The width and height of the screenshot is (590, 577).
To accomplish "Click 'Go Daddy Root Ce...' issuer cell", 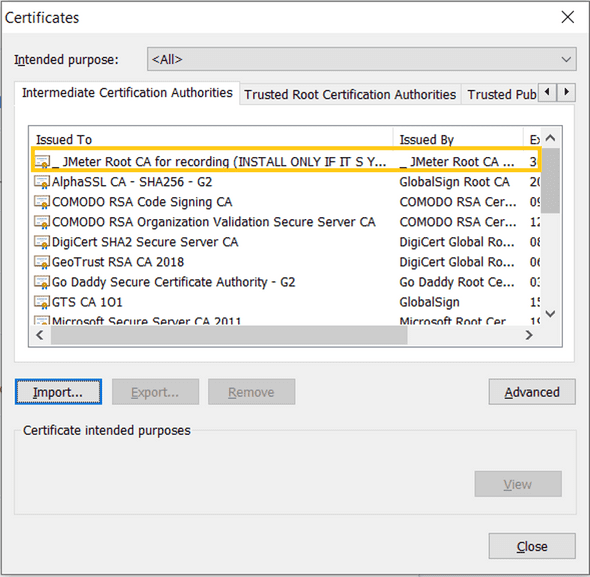I will point(457,282).
